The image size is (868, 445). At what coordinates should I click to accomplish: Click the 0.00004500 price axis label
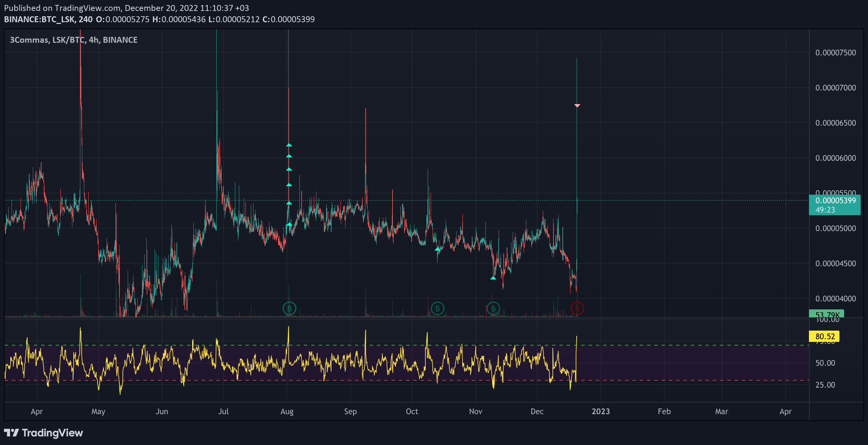(835, 263)
